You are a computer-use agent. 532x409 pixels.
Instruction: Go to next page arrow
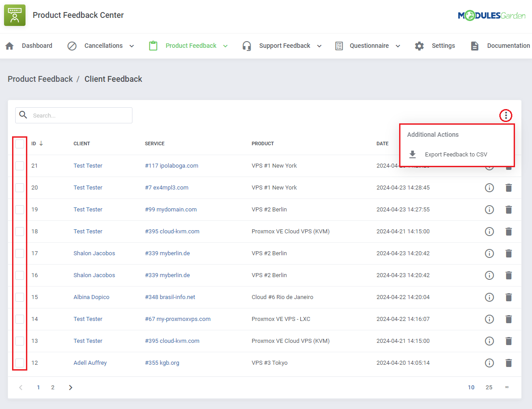71,387
